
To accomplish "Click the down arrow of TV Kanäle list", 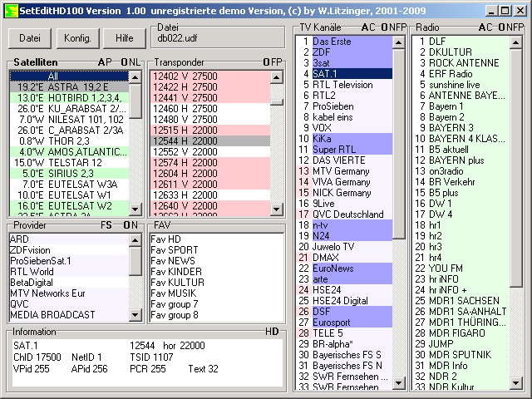I will [x=399, y=383].
